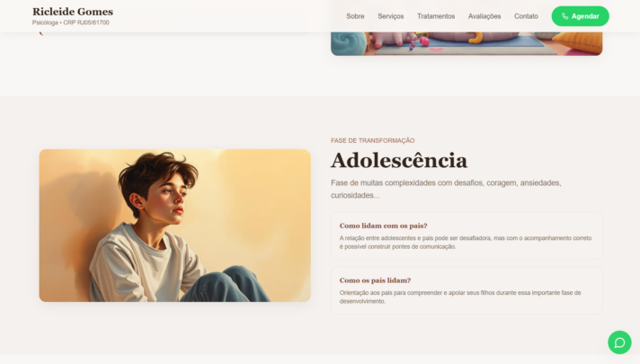This screenshot has height=364, width=640.
Task: Open Avaliações from the top navigation
Action: [x=484, y=16]
